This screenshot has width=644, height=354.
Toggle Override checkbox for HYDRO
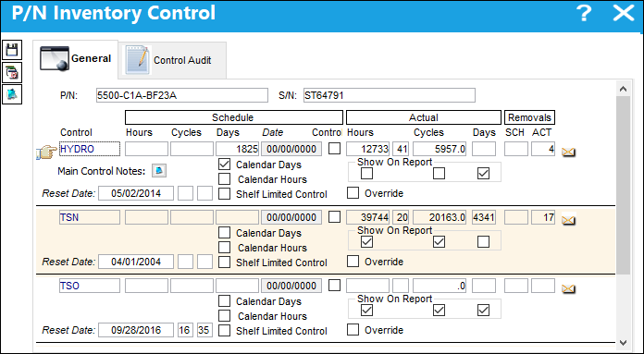pos(353,193)
